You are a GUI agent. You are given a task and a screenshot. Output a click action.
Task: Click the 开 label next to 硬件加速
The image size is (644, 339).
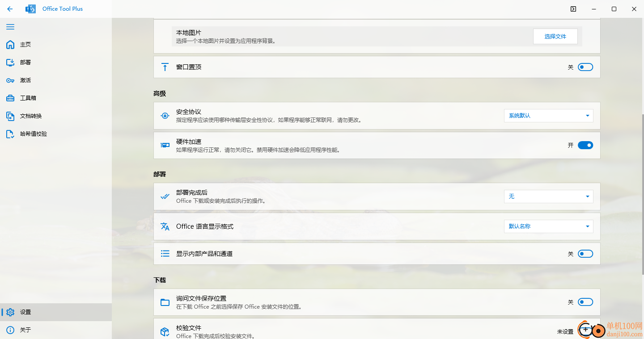pyautogui.click(x=571, y=145)
